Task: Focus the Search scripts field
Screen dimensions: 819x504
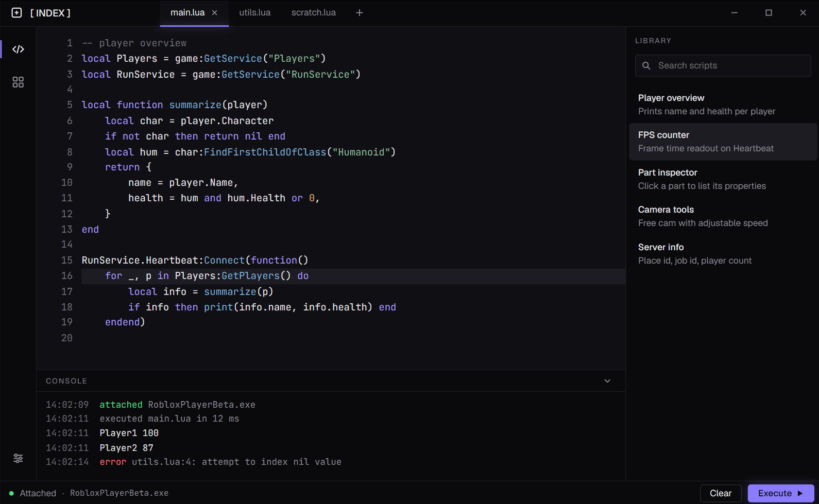Action: [723, 66]
